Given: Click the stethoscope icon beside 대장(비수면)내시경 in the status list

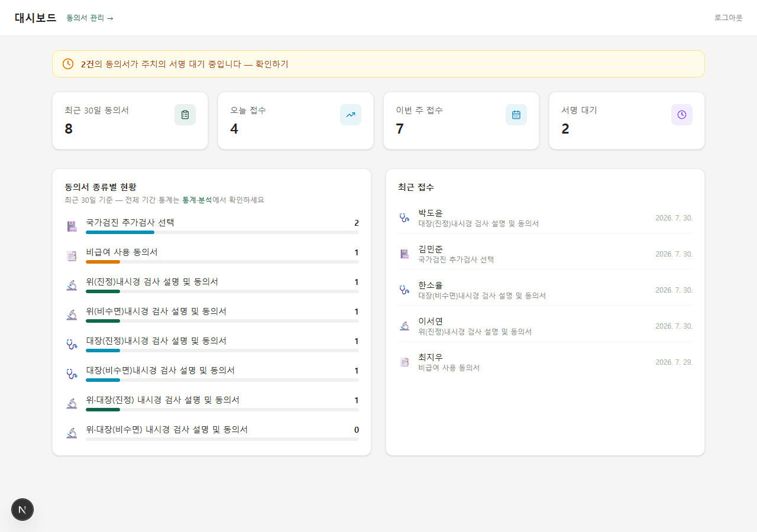Looking at the screenshot, I should (x=72, y=374).
